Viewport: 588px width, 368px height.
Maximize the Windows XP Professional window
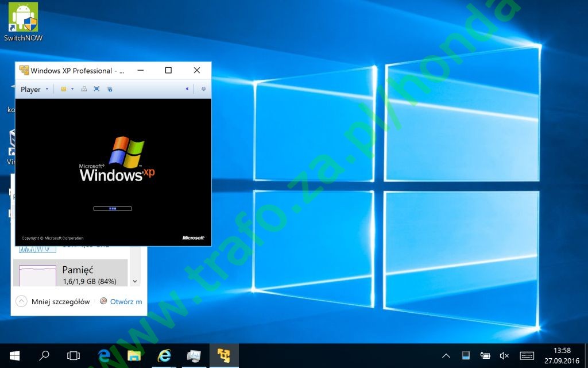click(x=168, y=70)
